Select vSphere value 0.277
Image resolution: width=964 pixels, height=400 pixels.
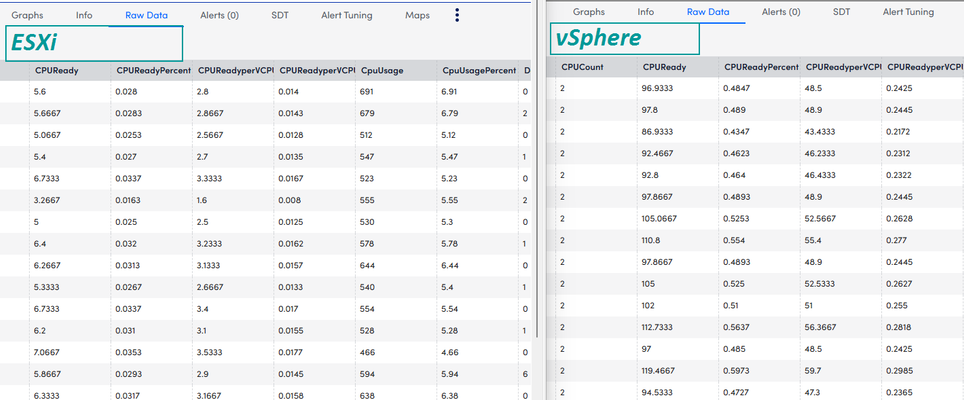pyautogui.click(x=896, y=240)
